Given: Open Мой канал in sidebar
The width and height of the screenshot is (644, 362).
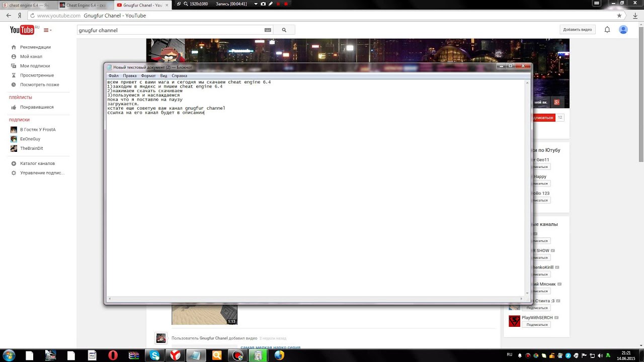Looking at the screenshot, I should tap(31, 56).
